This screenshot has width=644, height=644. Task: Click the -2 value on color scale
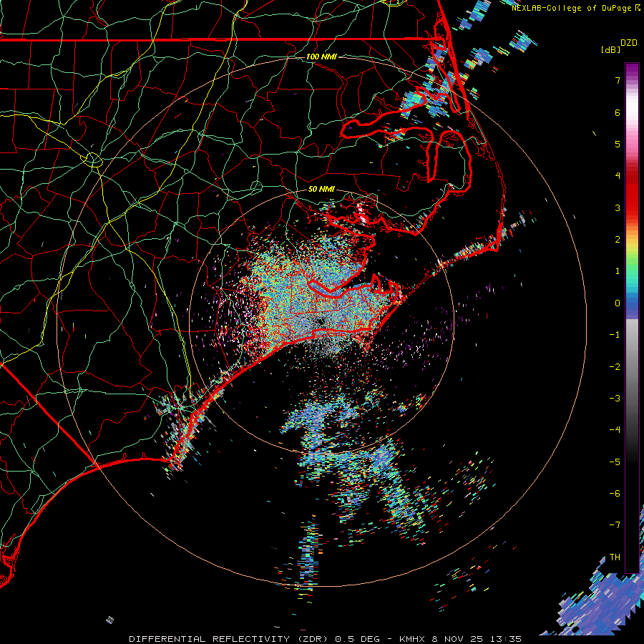615,367
